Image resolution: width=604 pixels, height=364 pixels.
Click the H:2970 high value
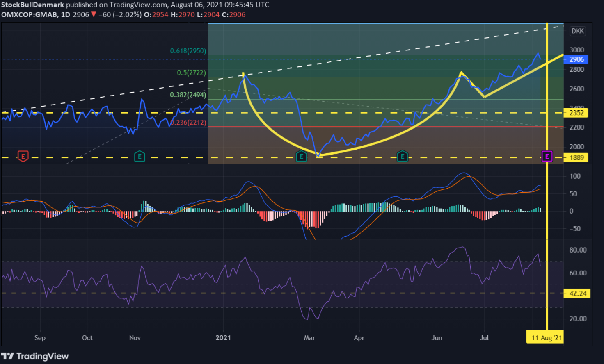[183, 14]
